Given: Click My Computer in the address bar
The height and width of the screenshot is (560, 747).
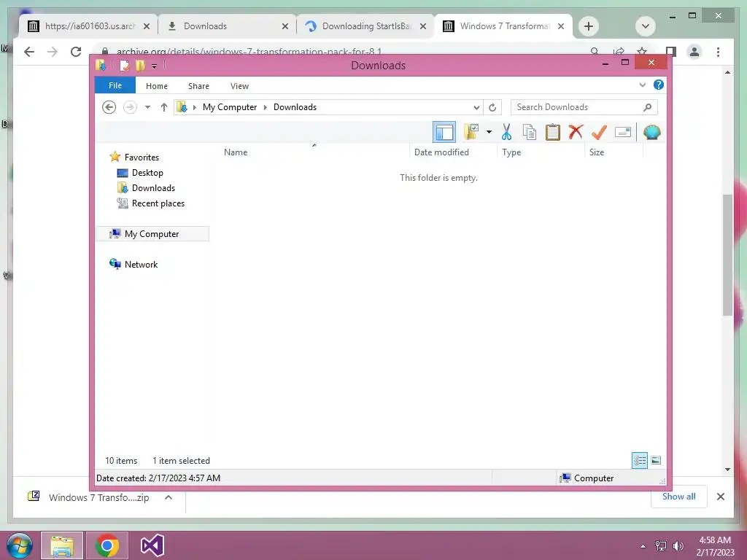Looking at the screenshot, I should [230, 107].
